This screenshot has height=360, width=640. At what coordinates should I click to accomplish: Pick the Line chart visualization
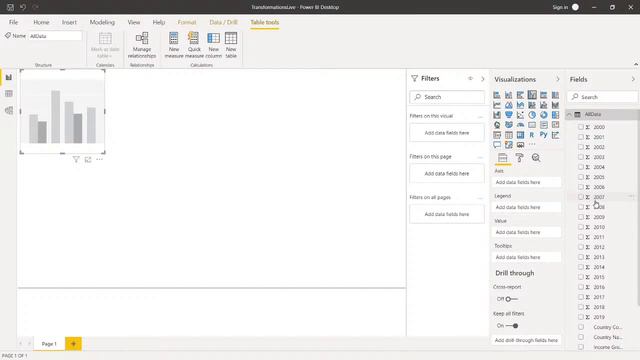coord(497,105)
